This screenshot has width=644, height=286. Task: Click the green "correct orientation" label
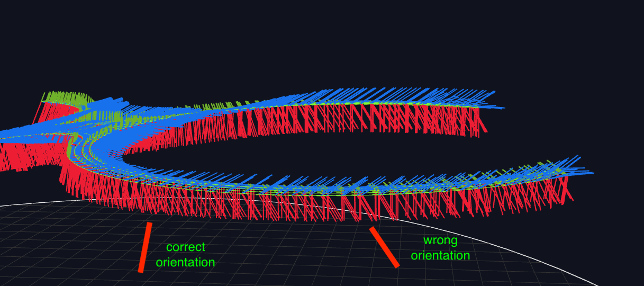click(x=185, y=255)
